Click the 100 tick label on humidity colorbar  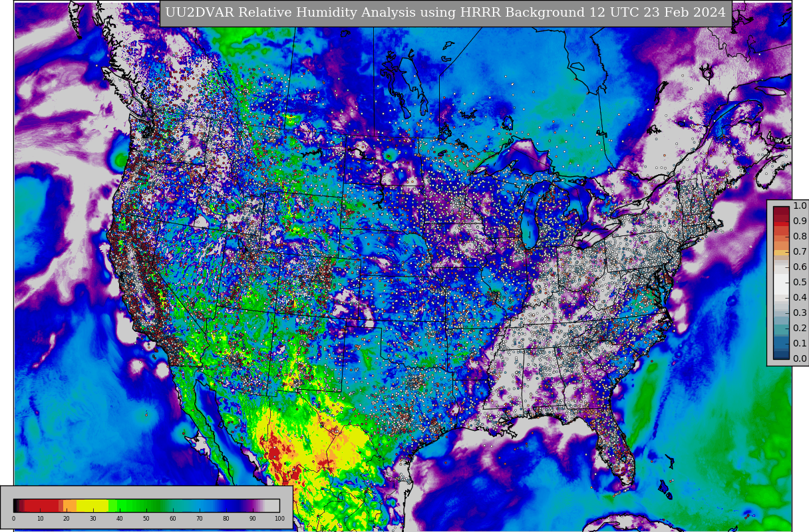point(279,519)
